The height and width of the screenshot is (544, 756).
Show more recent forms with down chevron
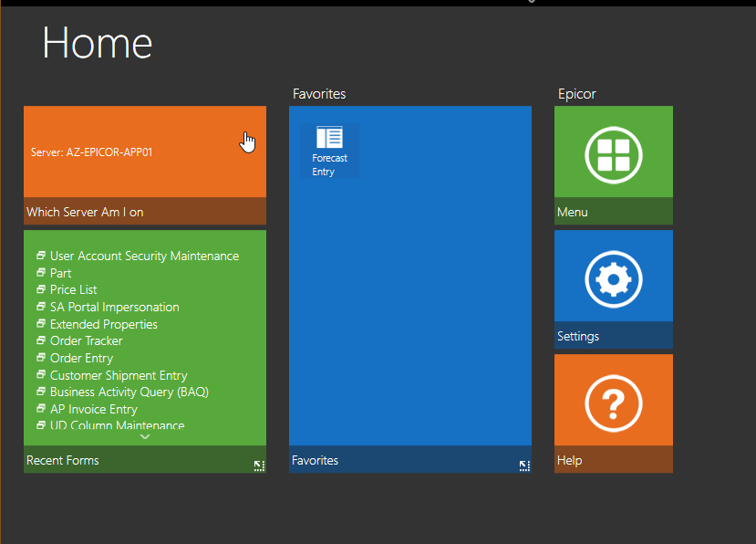click(x=145, y=437)
